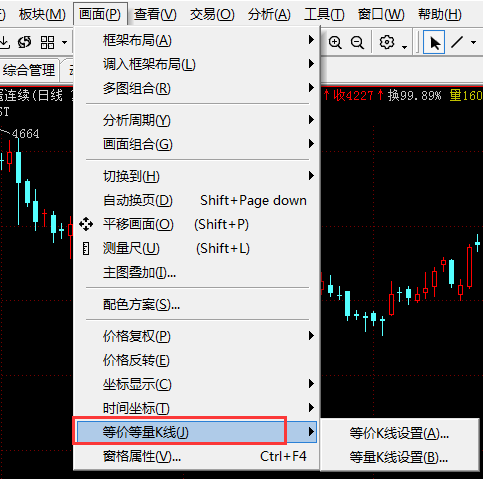Click the zoom in magnifier icon

[x=335, y=42]
